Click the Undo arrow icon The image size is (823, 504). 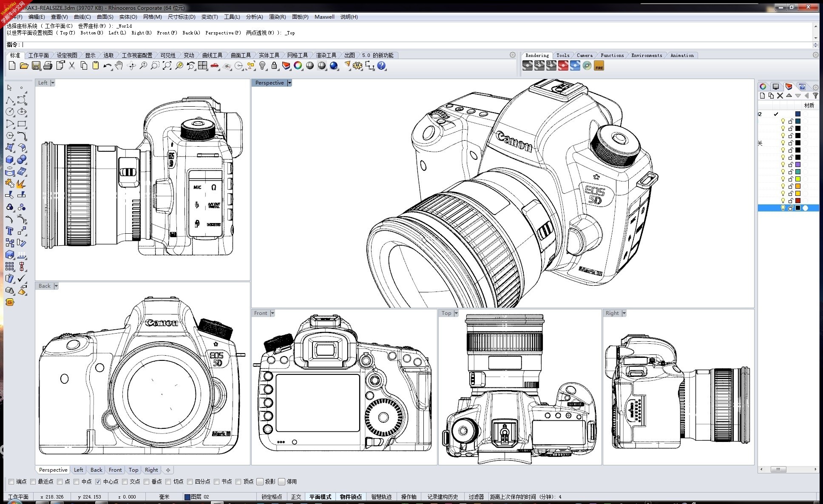pyautogui.click(x=108, y=65)
